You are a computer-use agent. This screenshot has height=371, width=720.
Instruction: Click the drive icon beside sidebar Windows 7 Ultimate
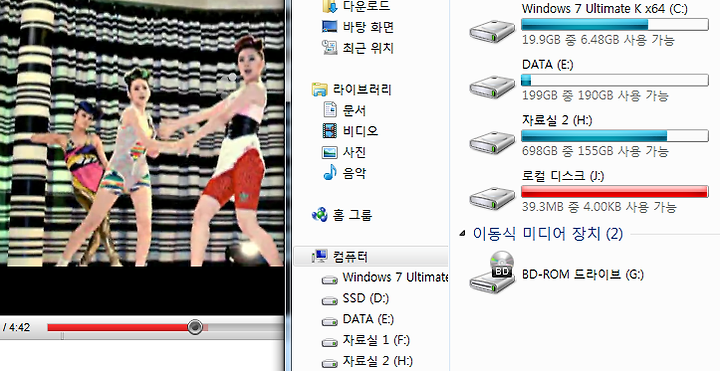(x=330, y=280)
